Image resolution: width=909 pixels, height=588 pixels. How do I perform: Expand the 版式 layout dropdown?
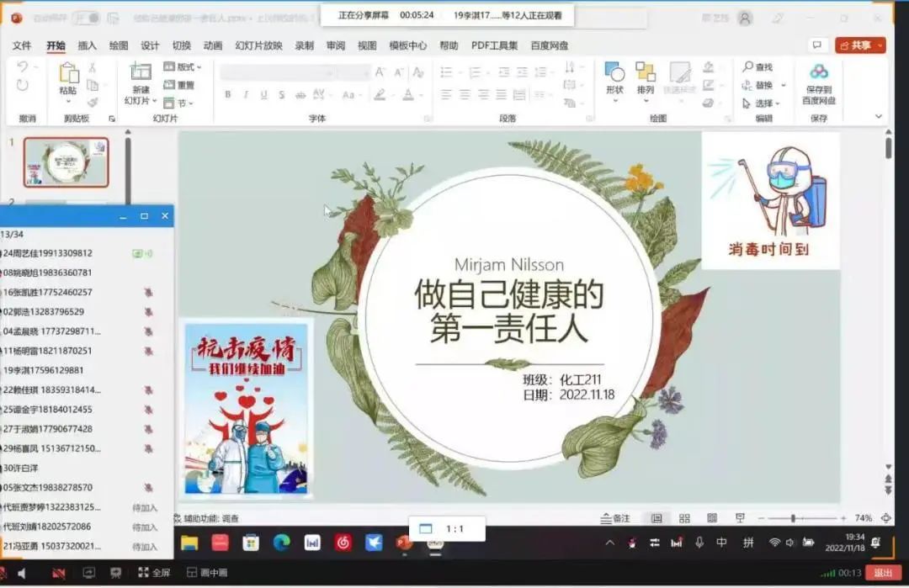click(183, 66)
